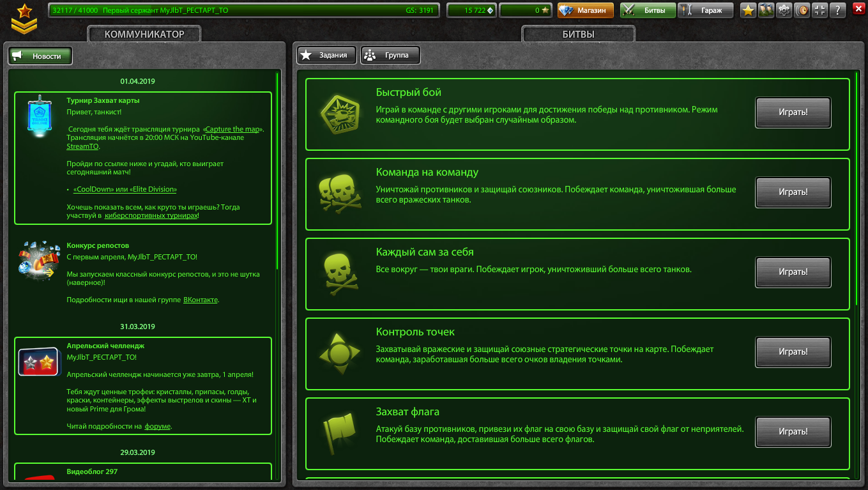868x490 pixels.
Task: Switch to the Битвы battles section
Action: 648,10
